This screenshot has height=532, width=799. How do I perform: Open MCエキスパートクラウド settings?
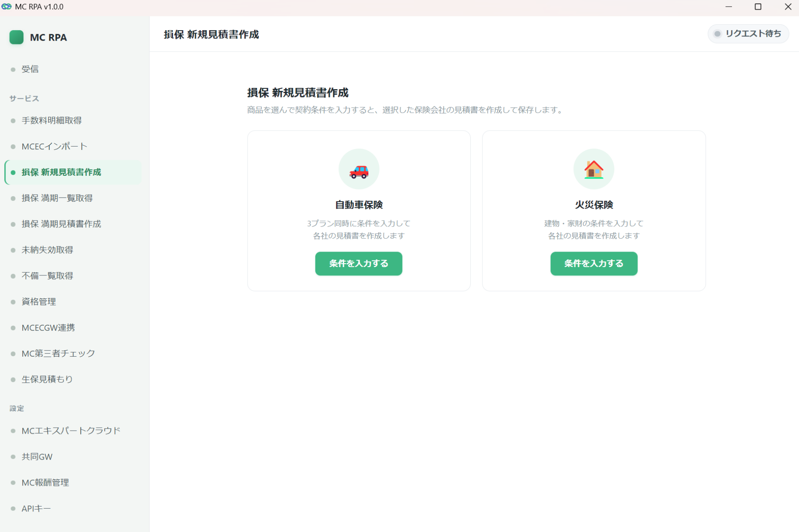(73, 431)
